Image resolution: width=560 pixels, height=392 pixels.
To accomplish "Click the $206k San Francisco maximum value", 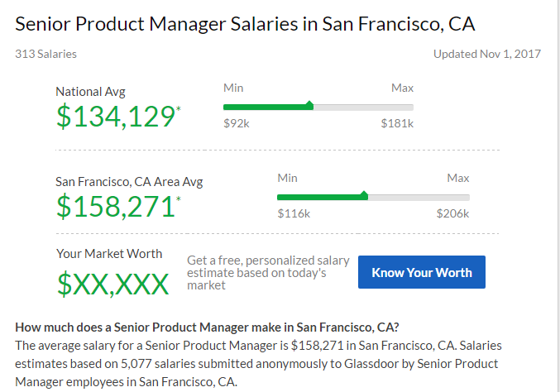I will [452, 213].
